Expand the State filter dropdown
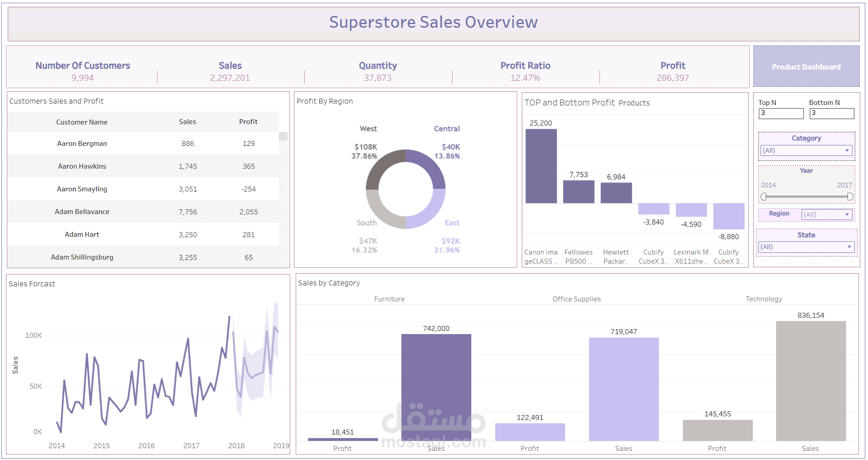The image size is (868, 460). [x=806, y=247]
